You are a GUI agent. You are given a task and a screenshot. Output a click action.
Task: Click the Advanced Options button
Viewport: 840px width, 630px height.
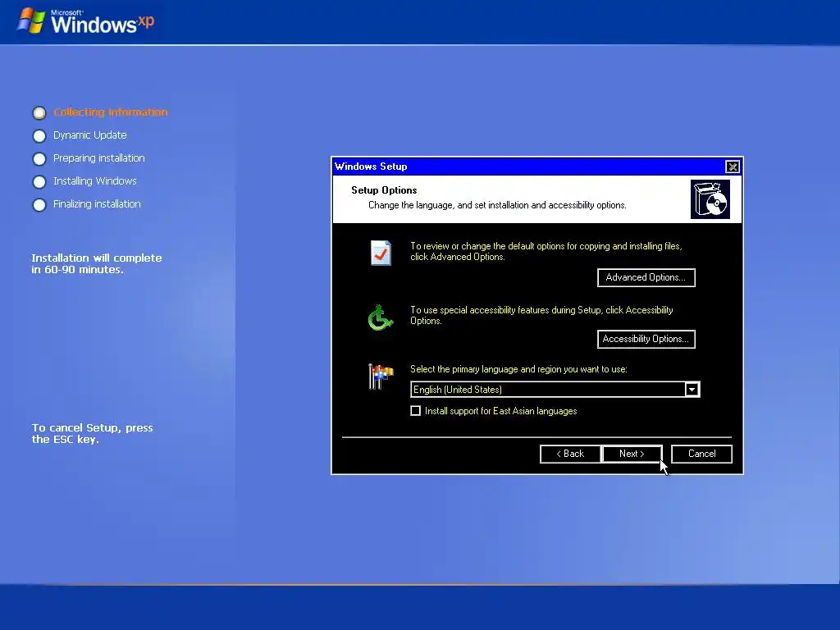point(646,277)
